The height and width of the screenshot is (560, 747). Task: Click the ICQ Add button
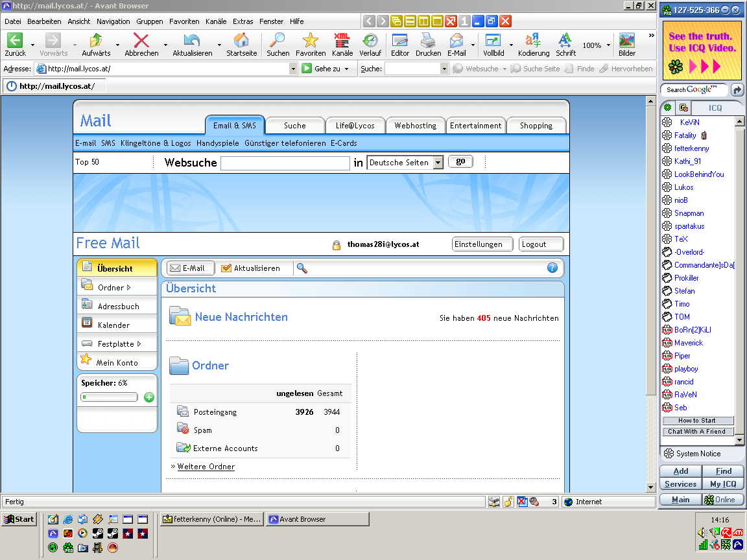pos(680,471)
